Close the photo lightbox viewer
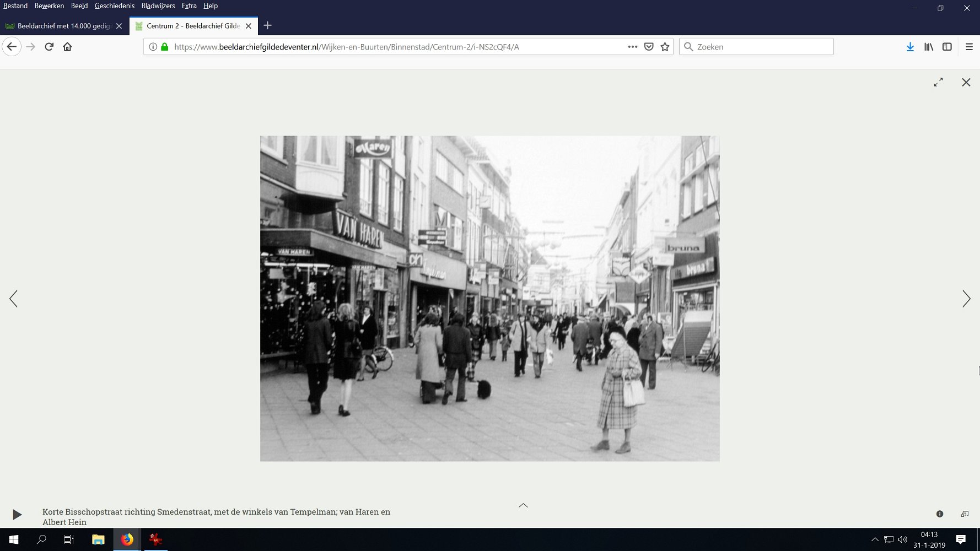980x551 pixels. coord(966,82)
